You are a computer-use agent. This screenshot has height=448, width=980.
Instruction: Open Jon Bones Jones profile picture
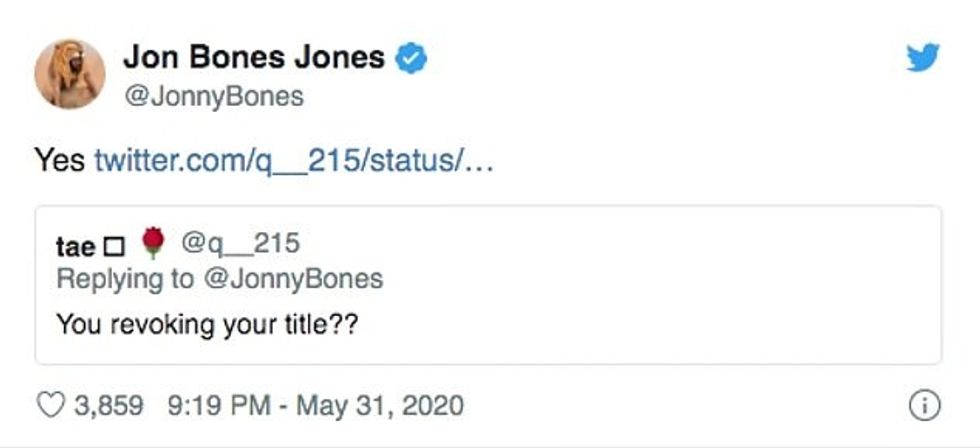tap(70, 74)
